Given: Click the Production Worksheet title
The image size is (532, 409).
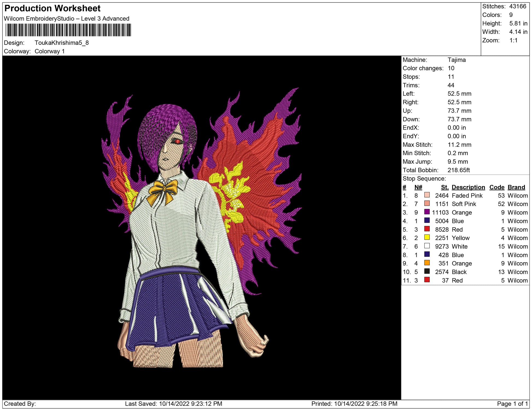Looking at the screenshot, I should pos(52,8).
